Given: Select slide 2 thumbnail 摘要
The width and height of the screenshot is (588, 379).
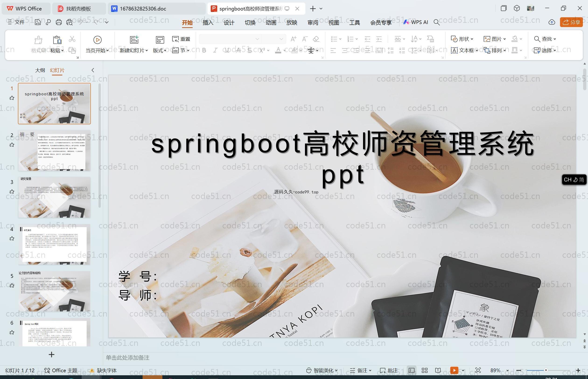Looking at the screenshot, I should coord(54,151).
